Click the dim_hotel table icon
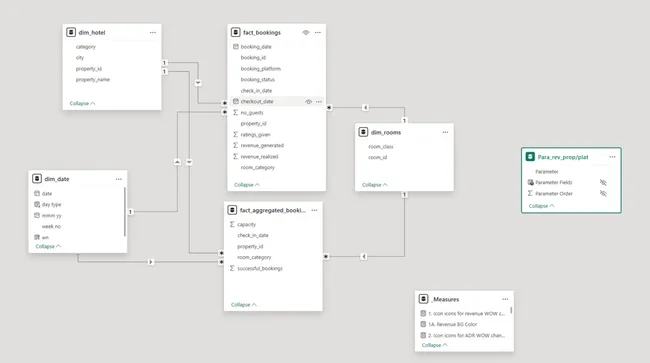This screenshot has width=650, height=363. coord(71,32)
